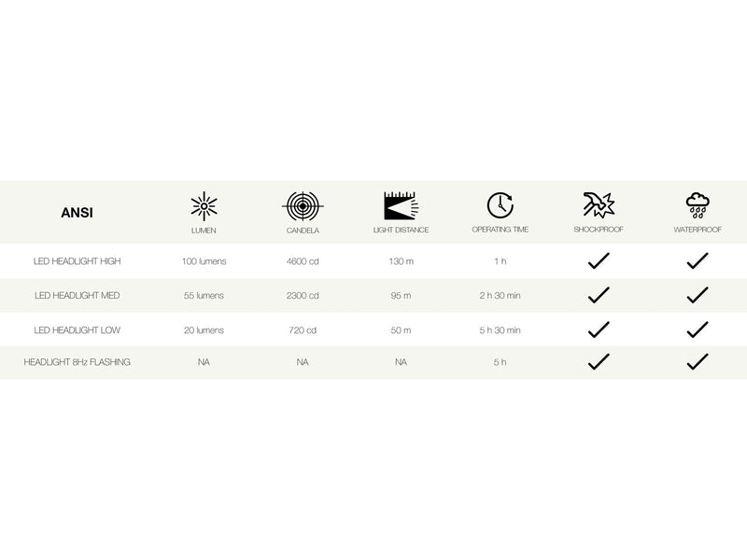Select the HEADLIGHT 8Hz FLASHING row label
This screenshot has width=747, height=560.
pyautogui.click(x=78, y=362)
